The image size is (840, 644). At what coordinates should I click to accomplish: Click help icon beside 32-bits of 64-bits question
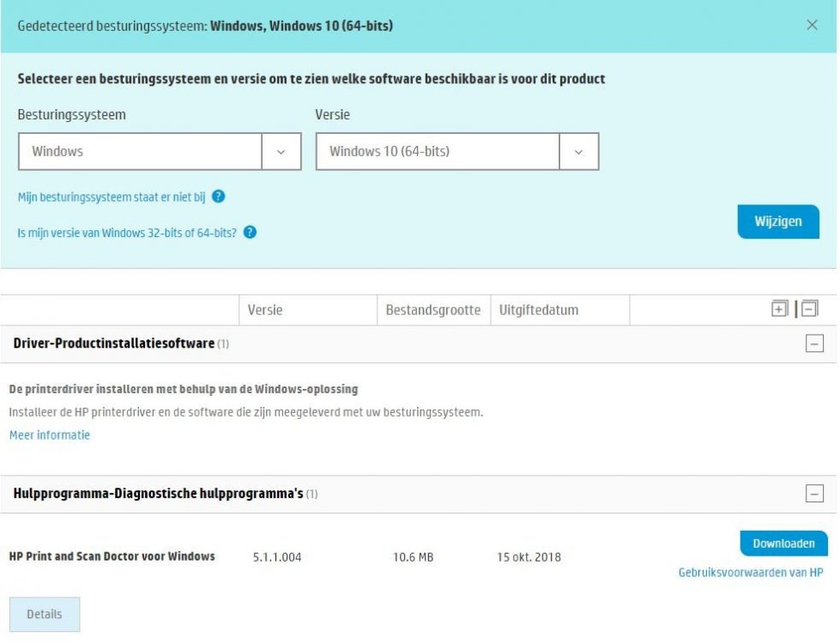pos(250,232)
